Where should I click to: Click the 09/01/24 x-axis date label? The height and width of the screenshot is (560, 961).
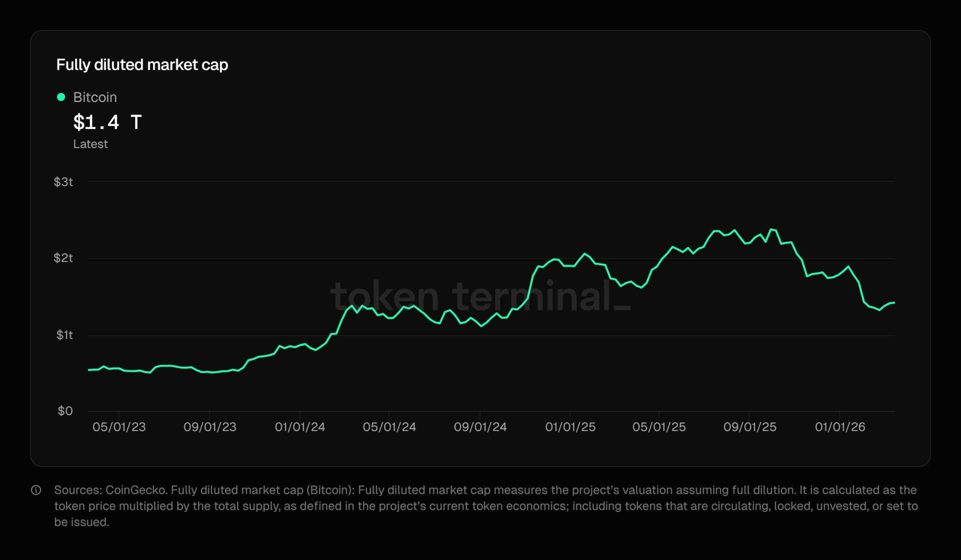[x=480, y=427]
